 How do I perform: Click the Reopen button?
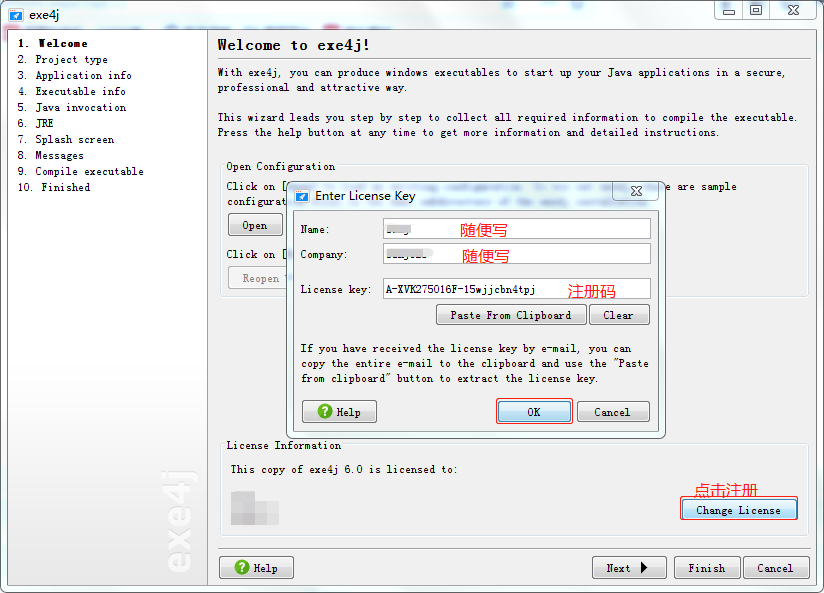260,278
